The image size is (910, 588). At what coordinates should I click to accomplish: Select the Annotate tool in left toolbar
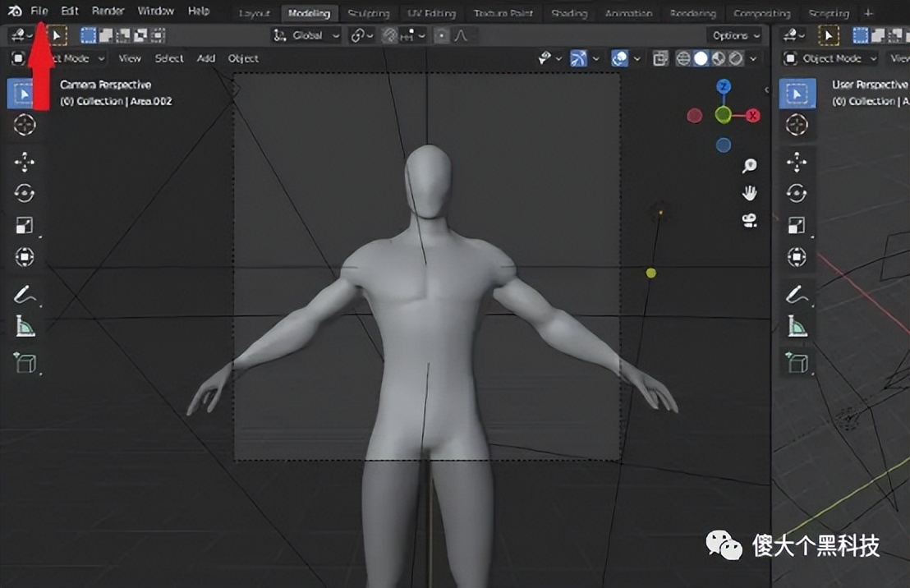click(x=25, y=293)
